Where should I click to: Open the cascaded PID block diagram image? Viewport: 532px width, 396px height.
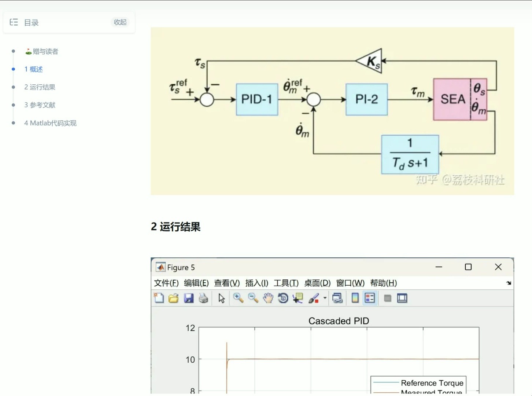pyautogui.click(x=332, y=111)
